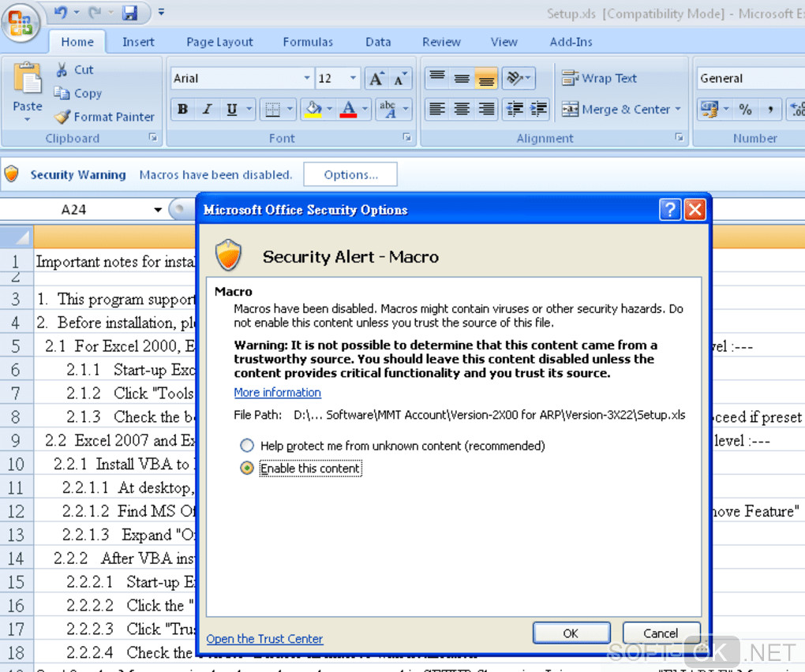Switch to the Page Layout tab

tap(219, 42)
